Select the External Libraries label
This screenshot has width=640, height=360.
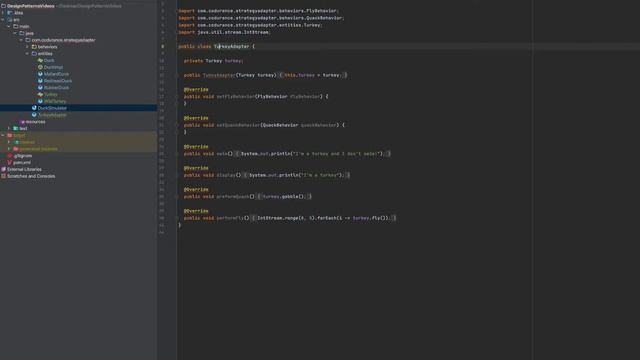[24, 169]
